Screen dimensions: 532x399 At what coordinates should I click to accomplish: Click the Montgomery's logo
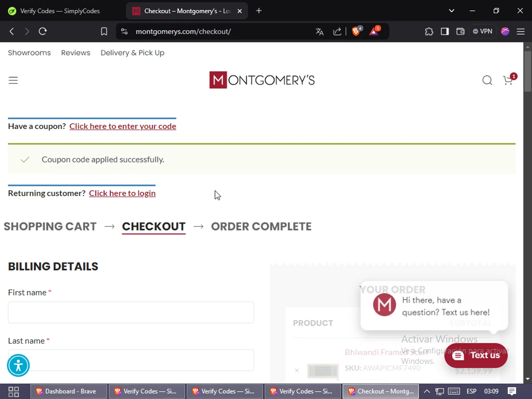262,80
